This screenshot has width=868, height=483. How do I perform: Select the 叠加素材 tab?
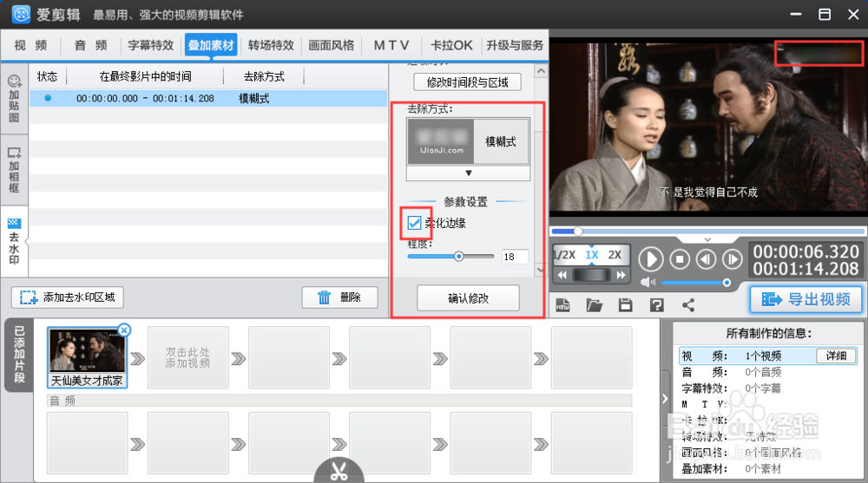(211, 45)
